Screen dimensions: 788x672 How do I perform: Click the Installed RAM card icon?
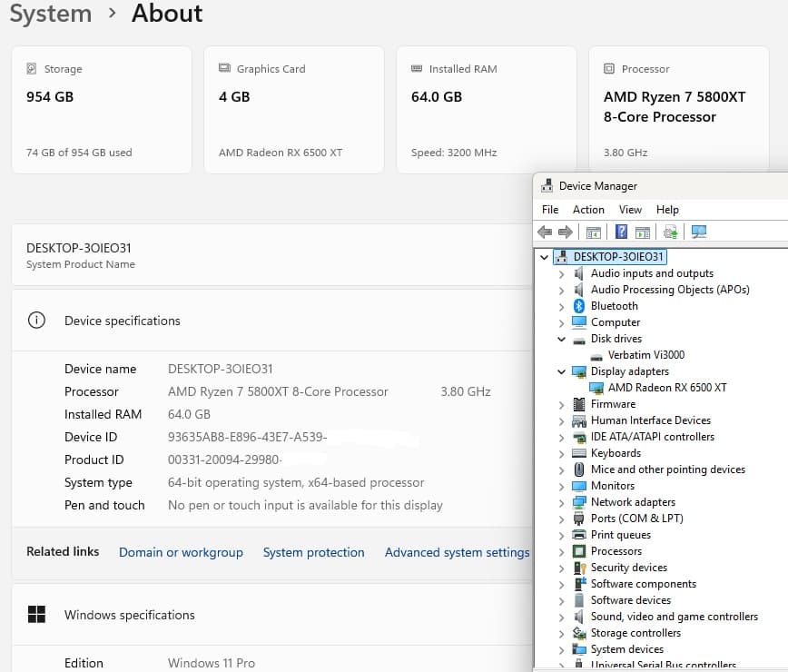pos(417,68)
